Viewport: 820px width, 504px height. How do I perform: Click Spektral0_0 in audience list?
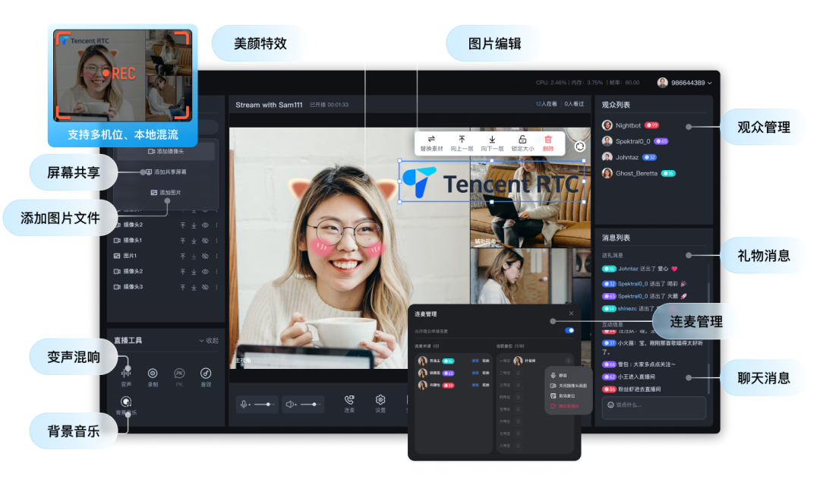tap(635, 141)
